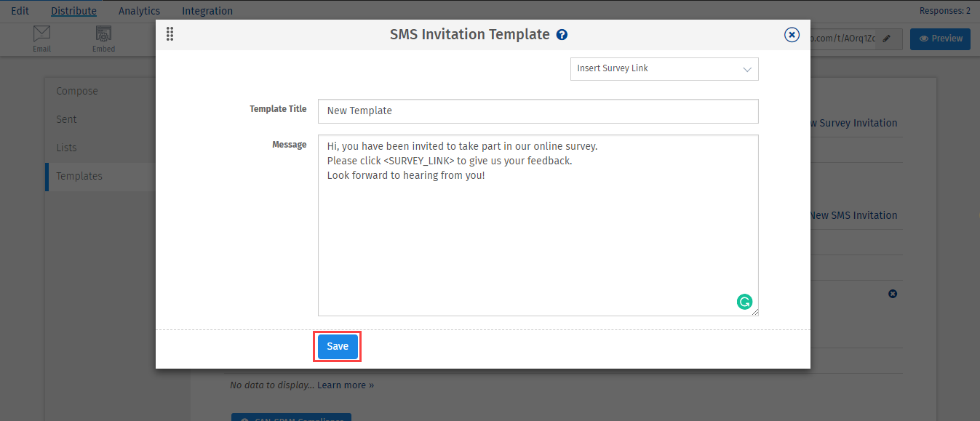Click inside the Template Title field
Screen dimensions: 980x421
538,111
